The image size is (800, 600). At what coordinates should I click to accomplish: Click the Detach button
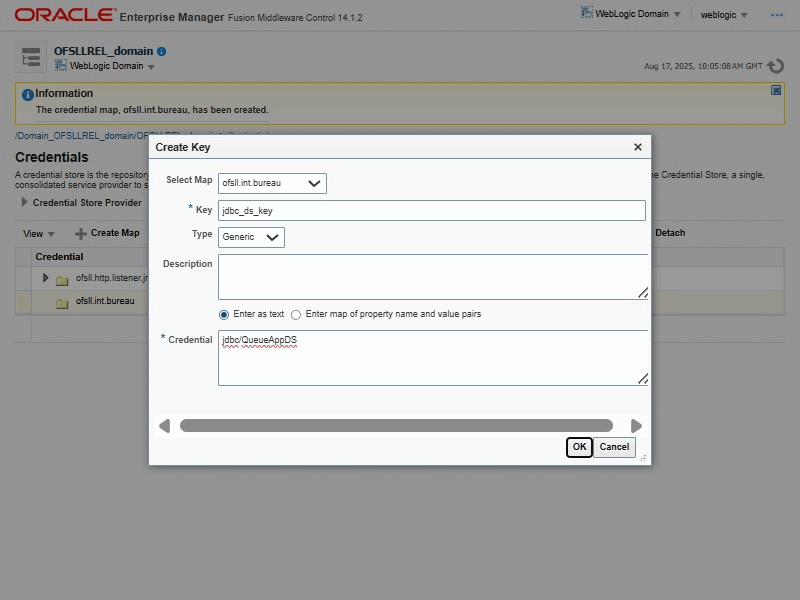(x=670, y=233)
